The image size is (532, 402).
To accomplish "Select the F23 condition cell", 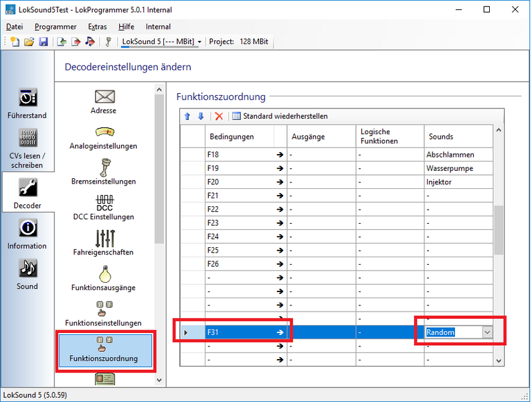I will [x=246, y=223].
